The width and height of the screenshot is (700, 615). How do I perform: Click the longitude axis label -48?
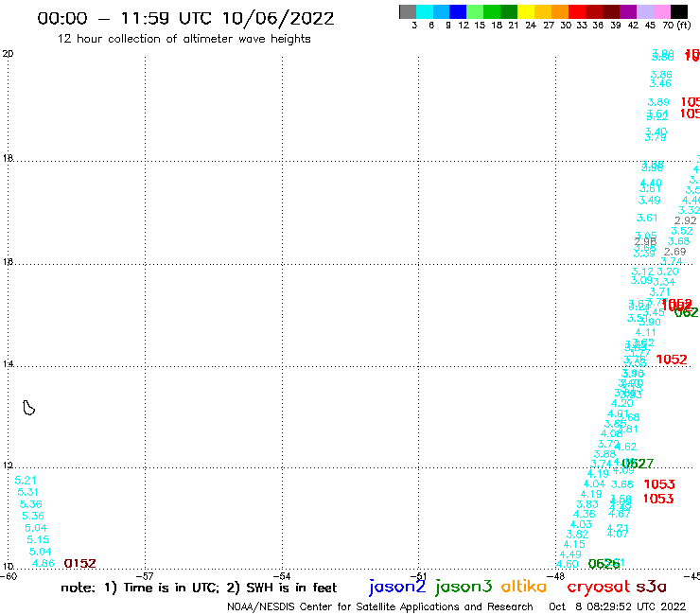click(x=557, y=576)
